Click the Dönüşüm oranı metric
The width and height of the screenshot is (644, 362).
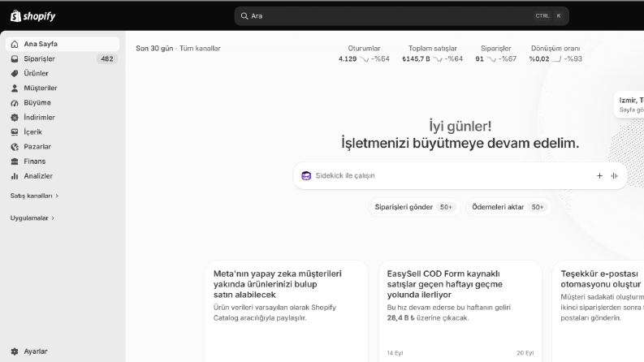555,54
